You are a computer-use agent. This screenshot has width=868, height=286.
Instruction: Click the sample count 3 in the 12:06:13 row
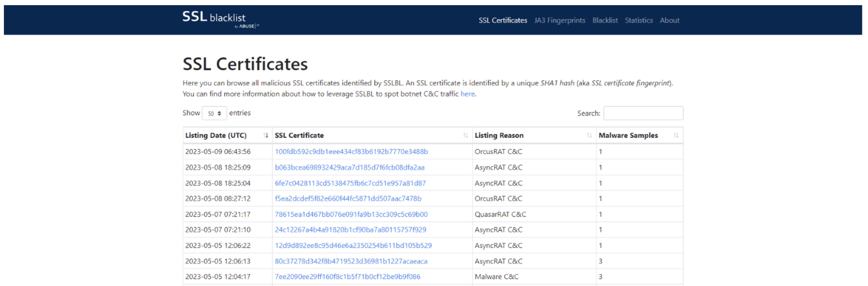[601, 261]
